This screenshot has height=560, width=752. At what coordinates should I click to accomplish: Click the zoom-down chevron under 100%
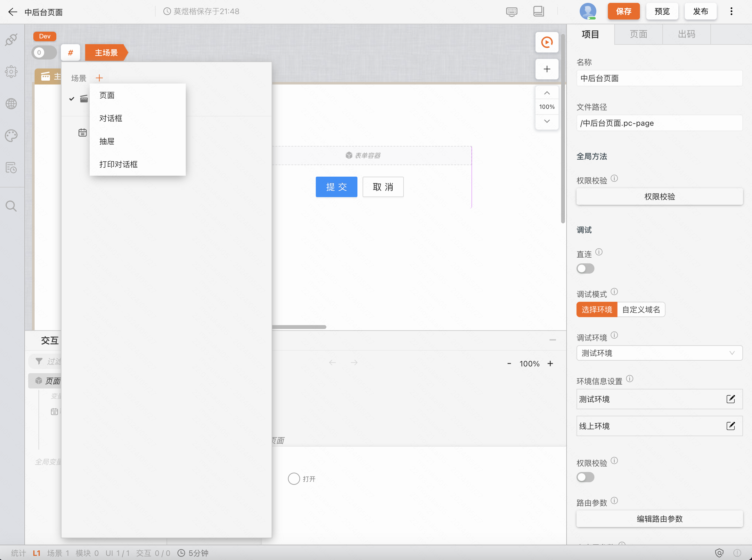coord(547,121)
